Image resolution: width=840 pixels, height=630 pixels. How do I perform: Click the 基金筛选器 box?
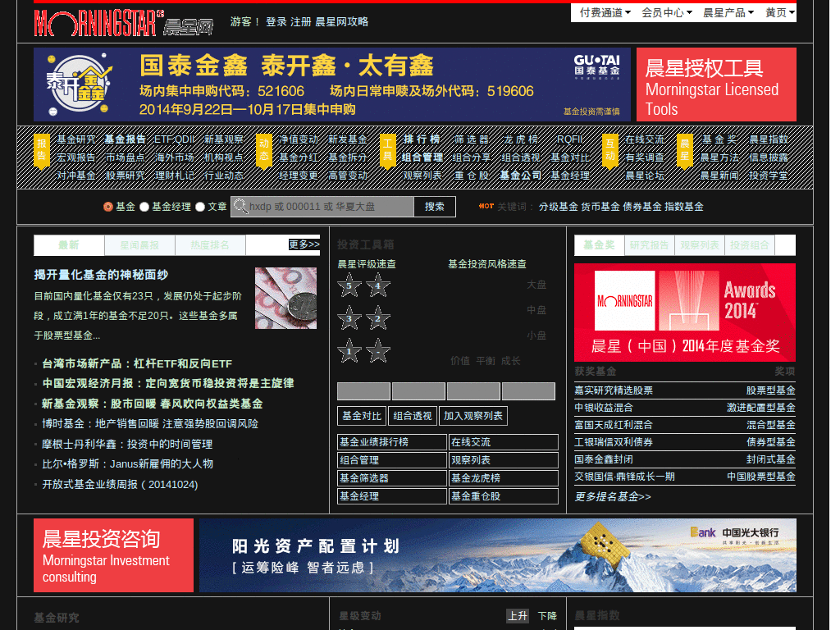click(x=391, y=478)
